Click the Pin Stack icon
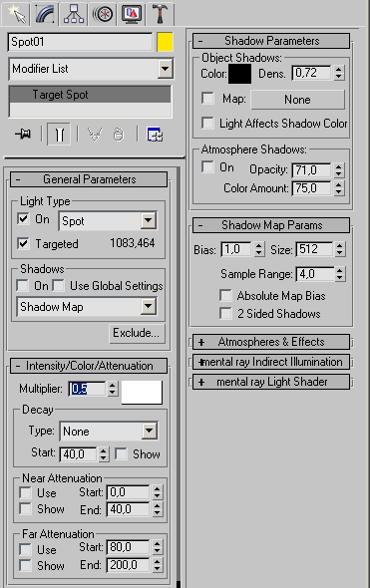The image size is (370, 588). [23, 134]
